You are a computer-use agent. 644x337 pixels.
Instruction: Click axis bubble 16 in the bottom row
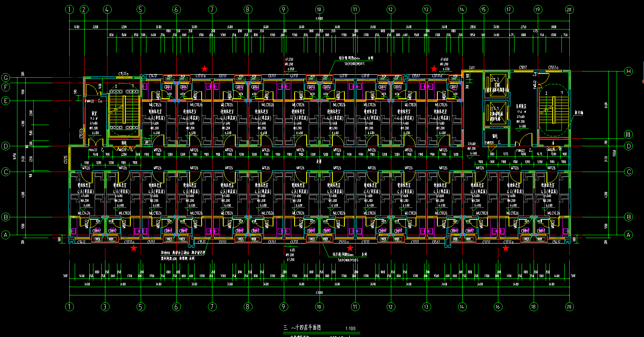click(x=498, y=307)
